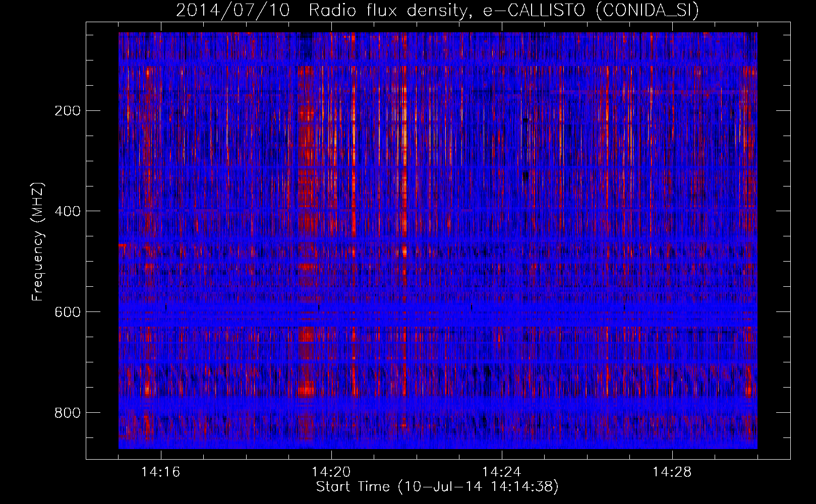This screenshot has height=504, width=816.
Task: Click the 14:24 time tick label
Action: pyautogui.click(x=501, y=472)
